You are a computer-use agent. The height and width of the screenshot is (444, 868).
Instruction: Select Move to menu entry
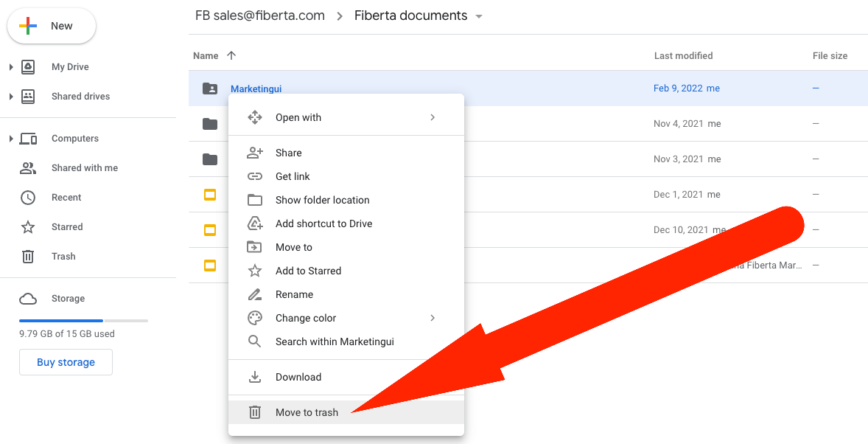click(346, 247)
